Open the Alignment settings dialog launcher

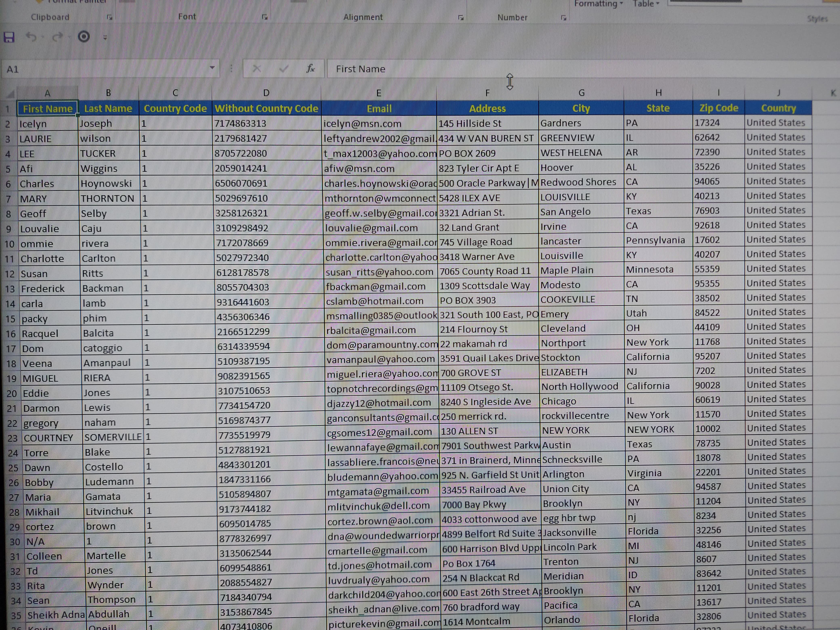click(461, 17)
